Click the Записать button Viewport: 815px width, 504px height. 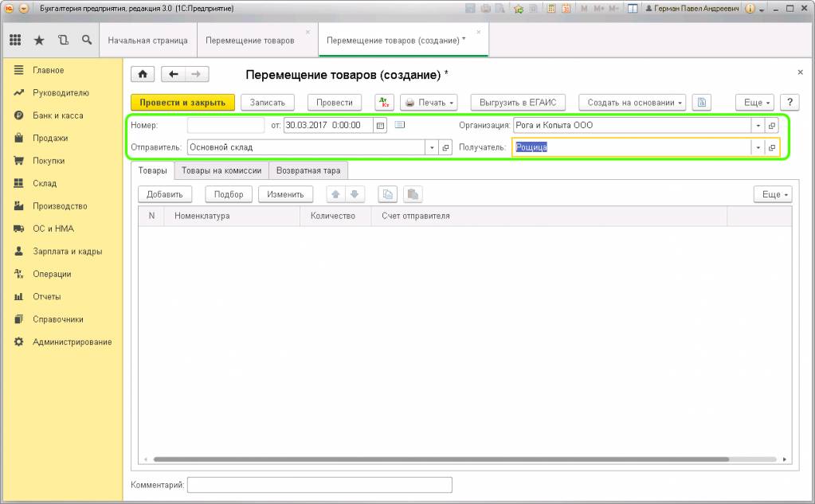267,103
